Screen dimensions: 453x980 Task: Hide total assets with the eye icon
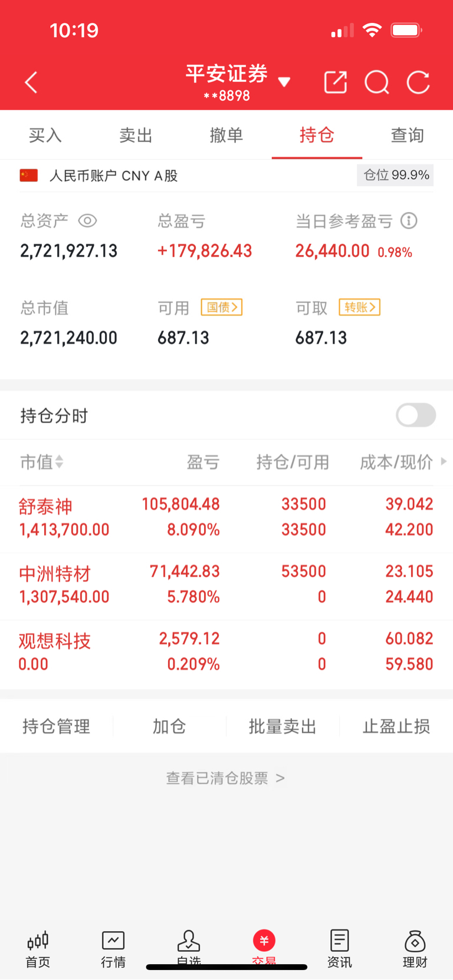[87, 221]
